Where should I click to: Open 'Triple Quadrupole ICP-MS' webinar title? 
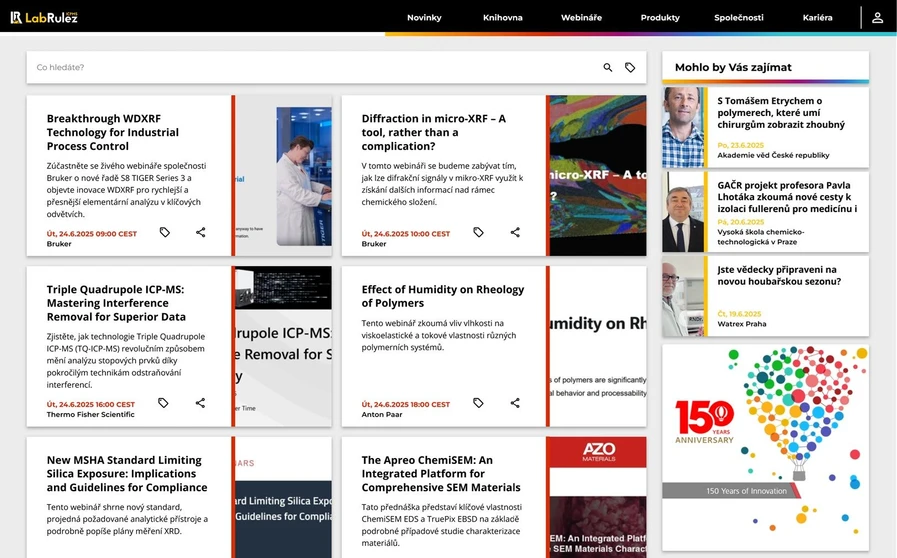click(116, 303)
